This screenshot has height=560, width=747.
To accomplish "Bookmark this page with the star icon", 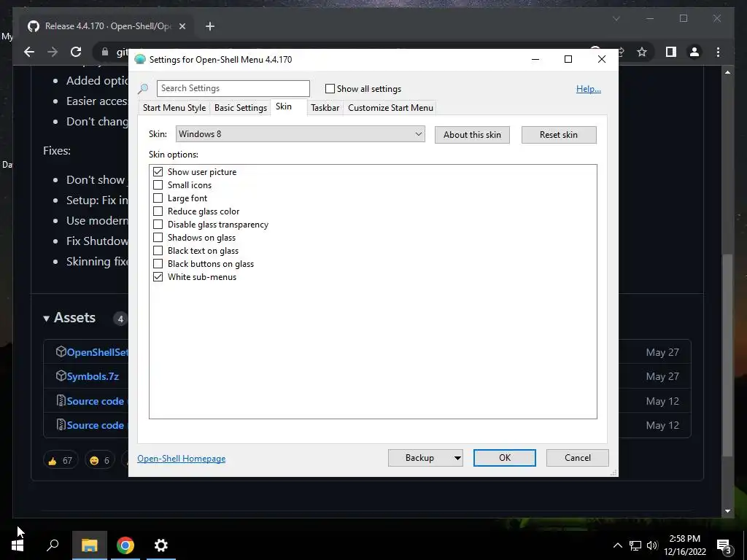I will point(642,52).
